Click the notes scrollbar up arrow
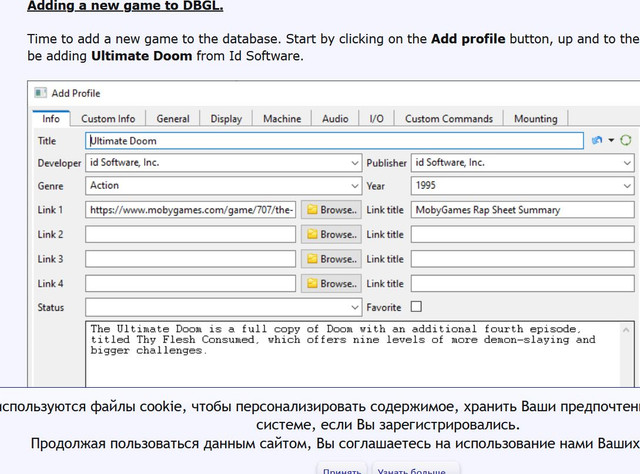Viewport: 640px width, 474px height. pos(626,329)
